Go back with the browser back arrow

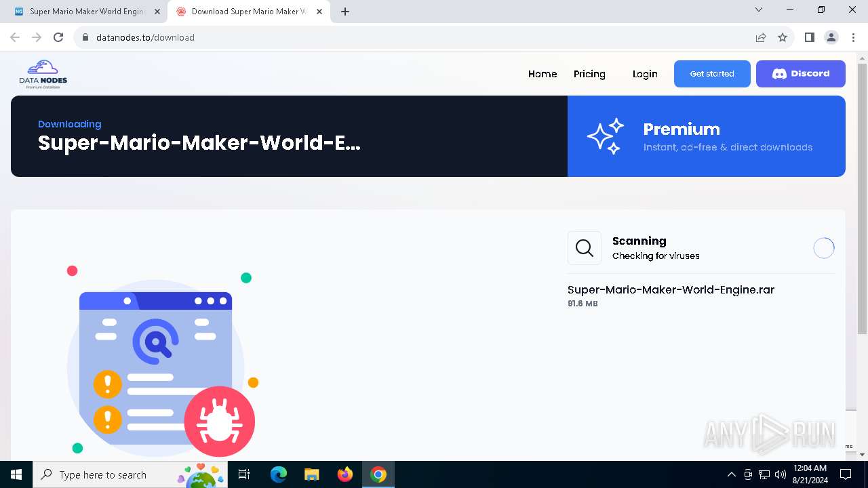pyautogui.click(x=15, y=37)
